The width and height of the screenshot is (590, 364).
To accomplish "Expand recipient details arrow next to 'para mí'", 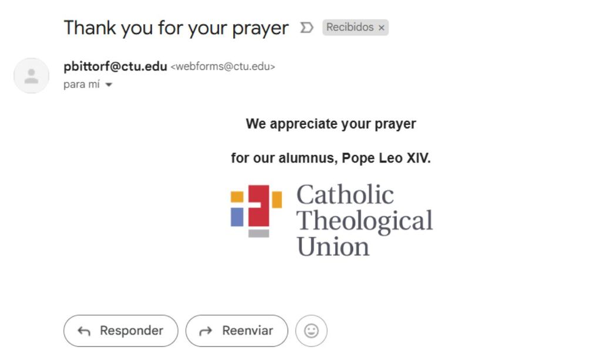I will click(109, 85).
